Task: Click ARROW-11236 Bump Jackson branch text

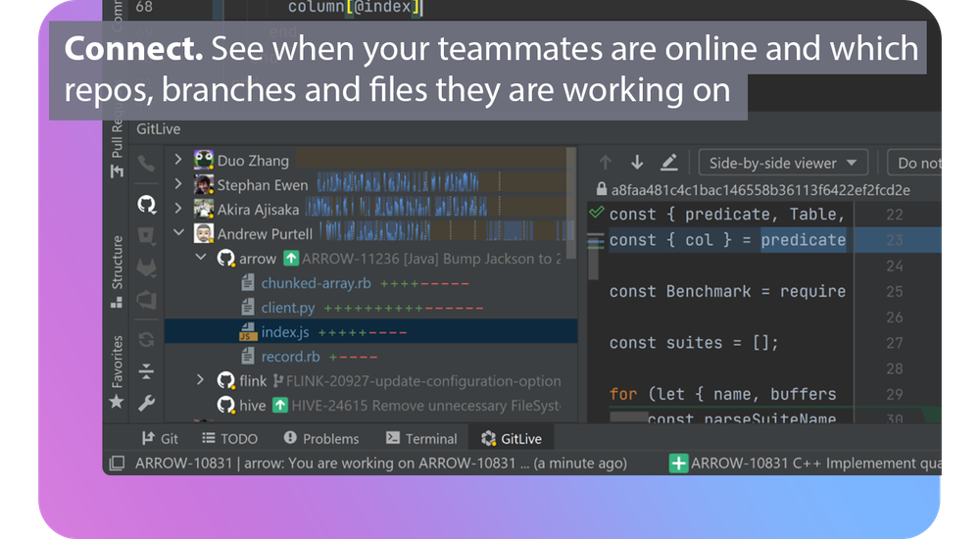Action: click(431, 259)
